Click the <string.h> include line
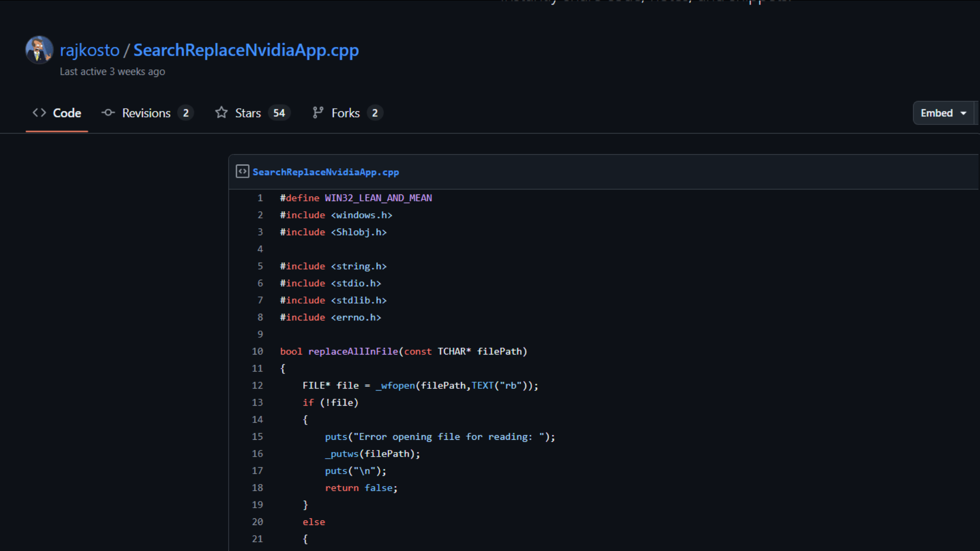This screenshot has width=980, height=551. [333, 266]
